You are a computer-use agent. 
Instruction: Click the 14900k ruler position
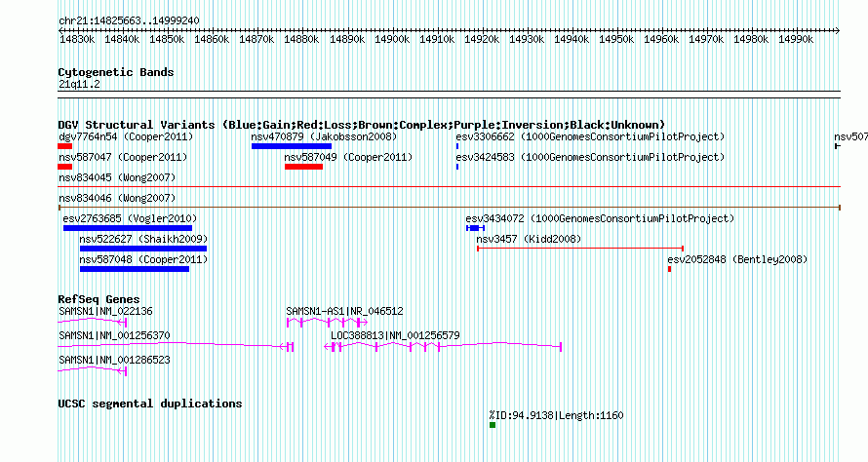[x=392, y=40]
